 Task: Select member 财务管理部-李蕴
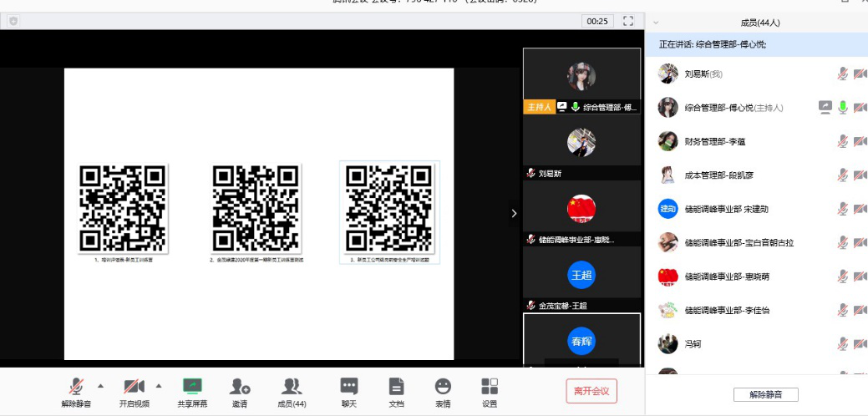click(756, 141)
